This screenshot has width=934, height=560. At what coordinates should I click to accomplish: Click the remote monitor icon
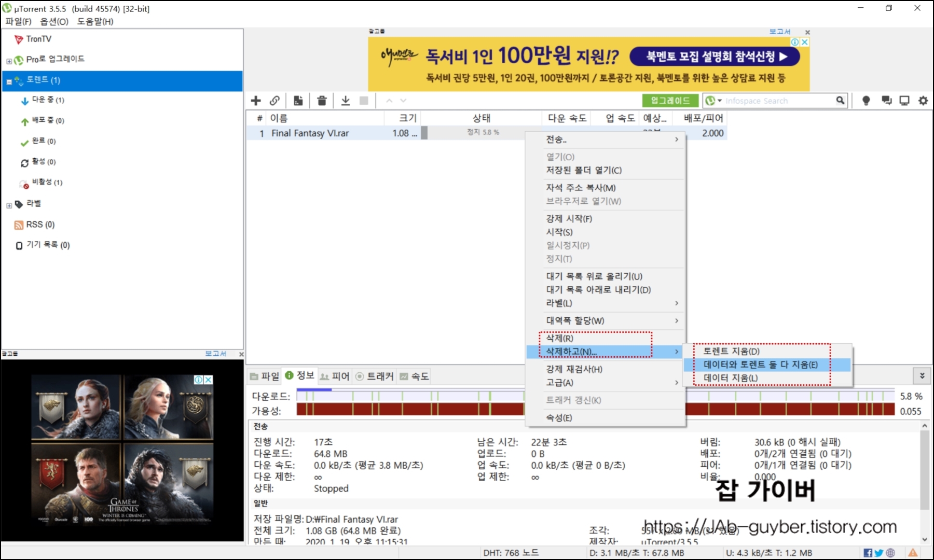tap(904, 101)
